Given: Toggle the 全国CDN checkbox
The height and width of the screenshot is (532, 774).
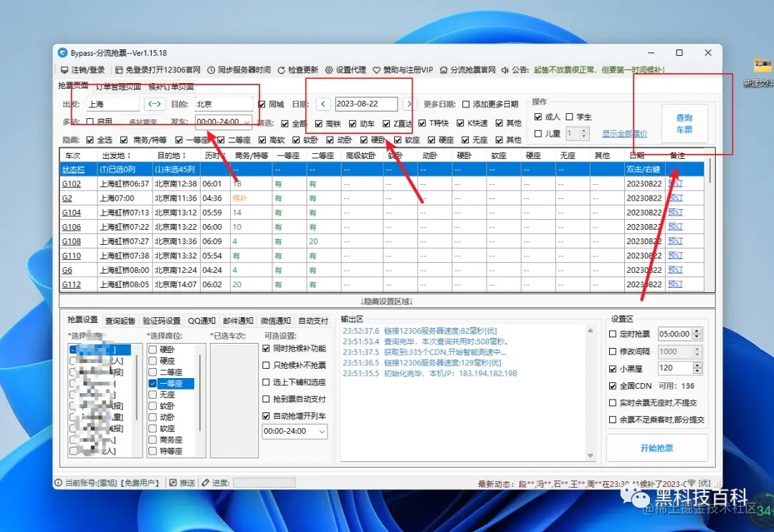Looking at the screenshot, I should 613,386.
